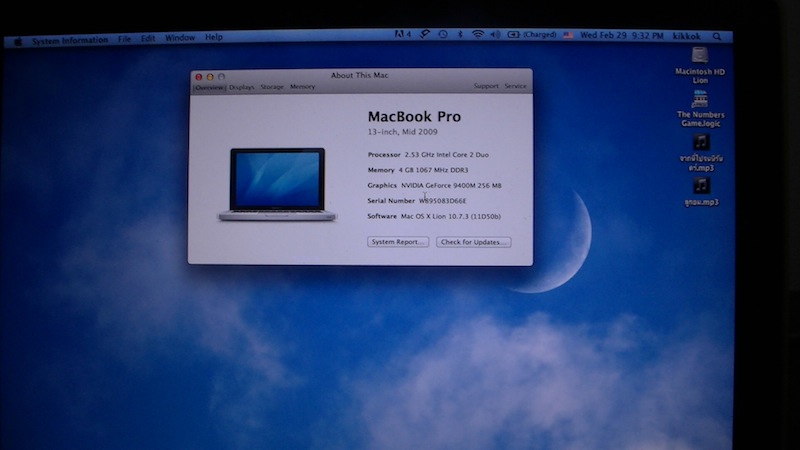Viewport: 800px width, 450px height.
Task: Switch to the Overview tab
Action: tap(209, 88)
